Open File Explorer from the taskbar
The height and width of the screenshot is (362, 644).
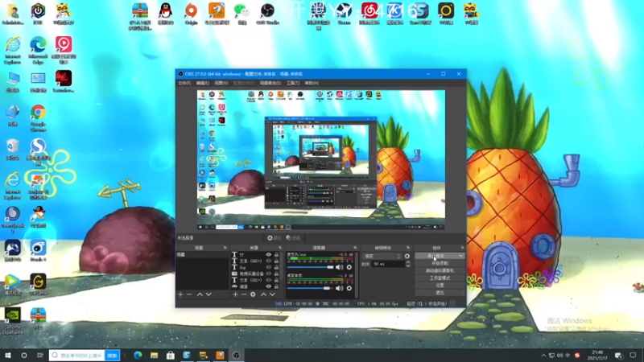[x=154, y=356]
